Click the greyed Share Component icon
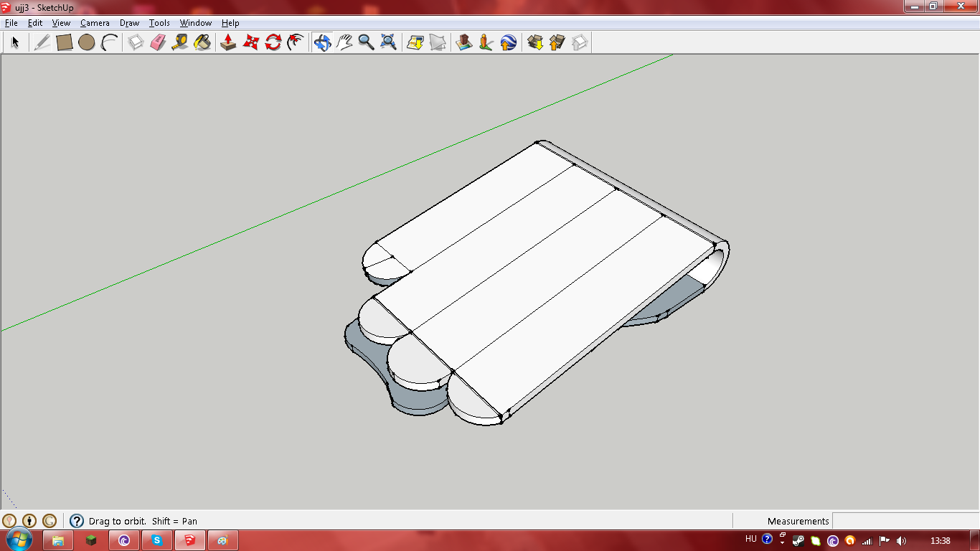 (580, 42)
